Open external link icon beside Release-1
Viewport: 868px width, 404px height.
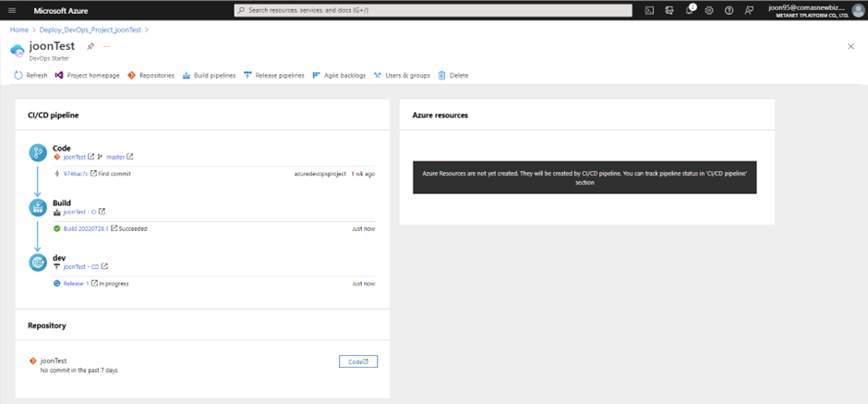(x=95, y=283)
